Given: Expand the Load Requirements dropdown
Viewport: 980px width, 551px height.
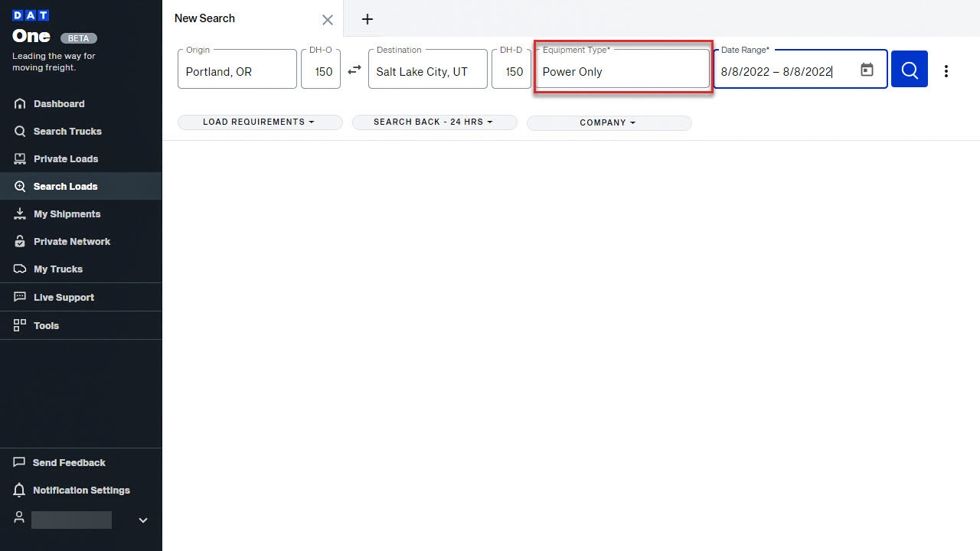Looking at the screenshot, I should 260,122.
